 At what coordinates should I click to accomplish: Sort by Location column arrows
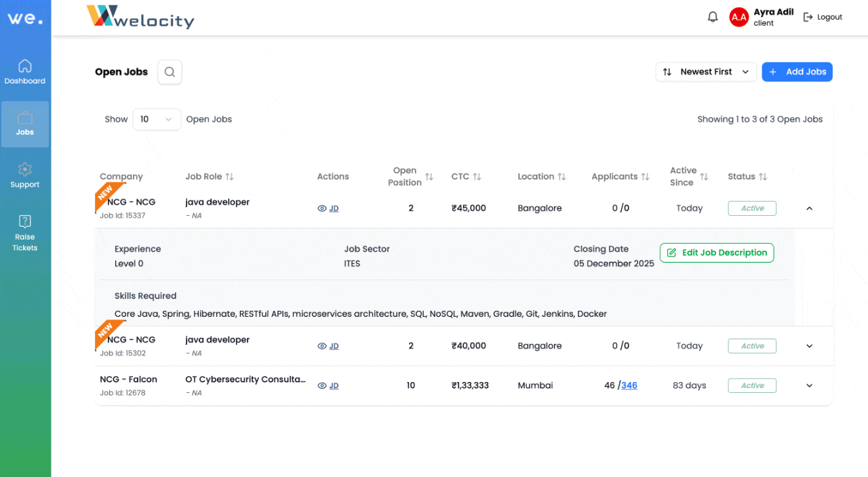coord(561,176)
